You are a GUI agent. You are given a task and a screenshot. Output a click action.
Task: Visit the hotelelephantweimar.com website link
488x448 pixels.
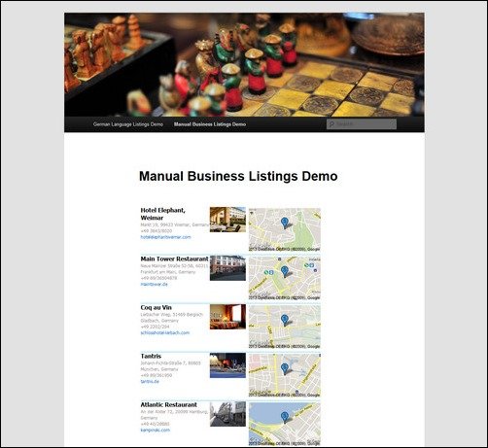pos(165,237)
